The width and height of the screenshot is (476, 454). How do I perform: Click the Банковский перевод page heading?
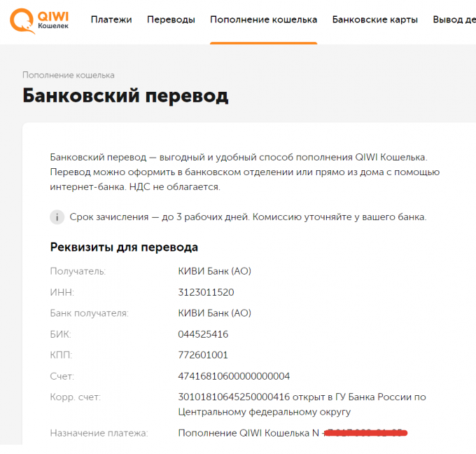[125, 96]
